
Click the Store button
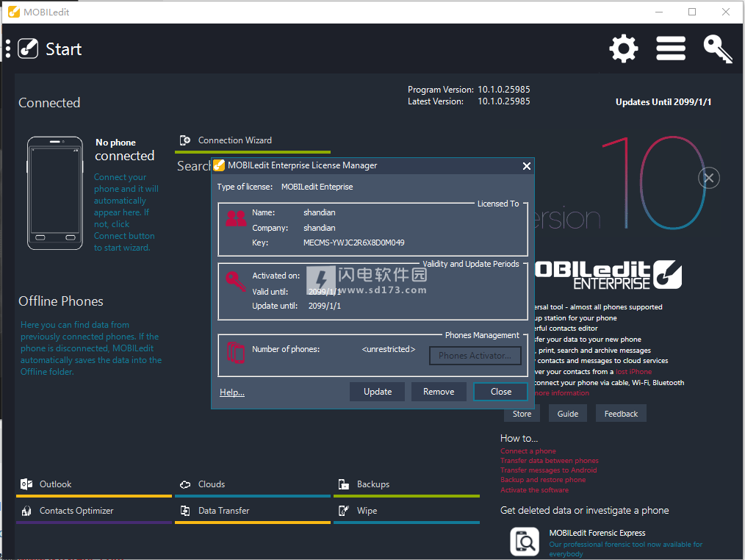pyautogui.click(x=522, y=414)
